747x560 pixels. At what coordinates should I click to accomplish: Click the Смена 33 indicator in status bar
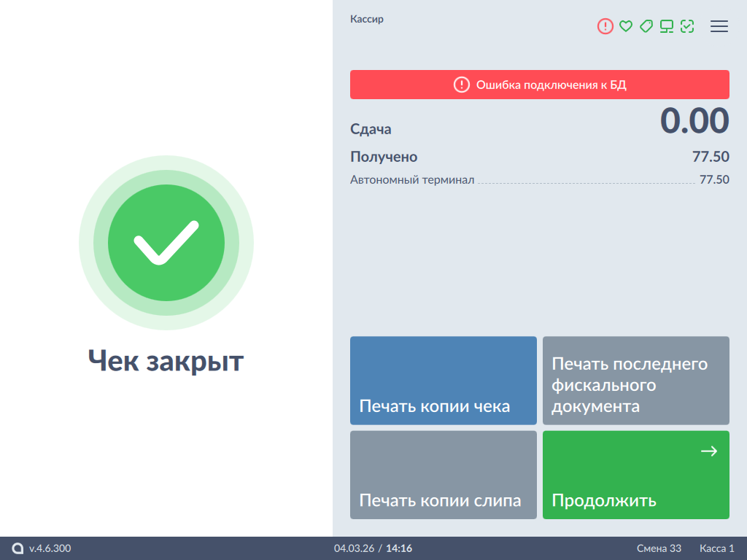(x=659, y=548)
